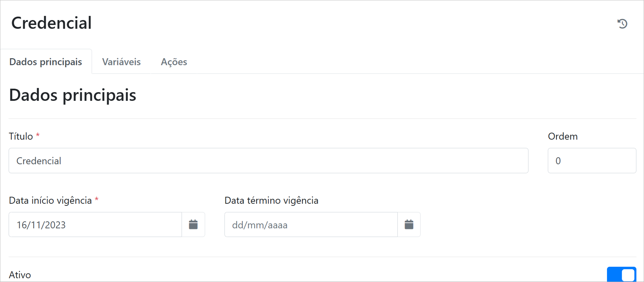The image size is (644, 282).
Task: Click the Ativo label text
Action: tap(20, 275)
